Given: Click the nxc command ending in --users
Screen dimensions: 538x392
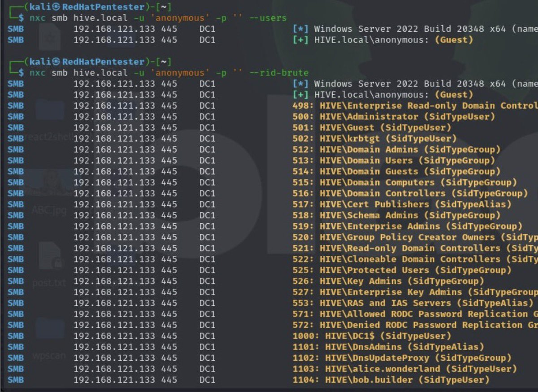Looking at the screenshot, I should click(x=158, y=18).
